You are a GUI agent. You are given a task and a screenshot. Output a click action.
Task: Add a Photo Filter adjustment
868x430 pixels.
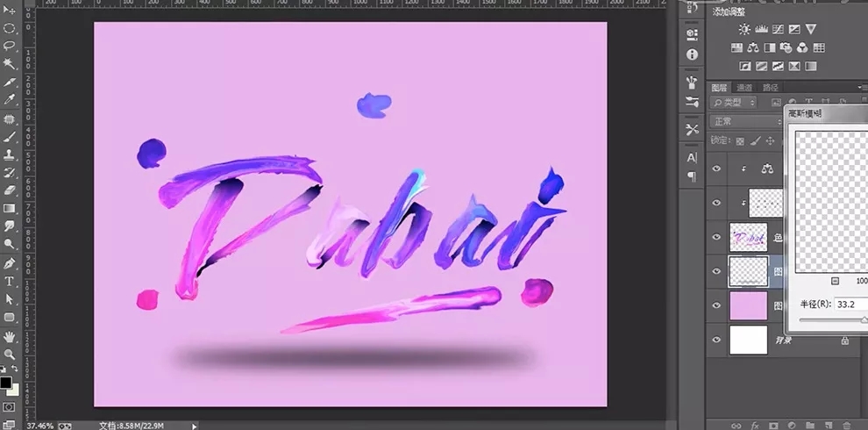[x=786, y=47]
